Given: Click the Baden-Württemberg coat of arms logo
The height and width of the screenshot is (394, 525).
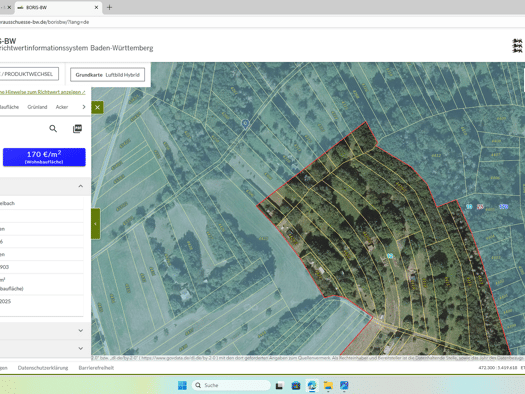Looking at the screenshot, I should click(x=517, y=46).
